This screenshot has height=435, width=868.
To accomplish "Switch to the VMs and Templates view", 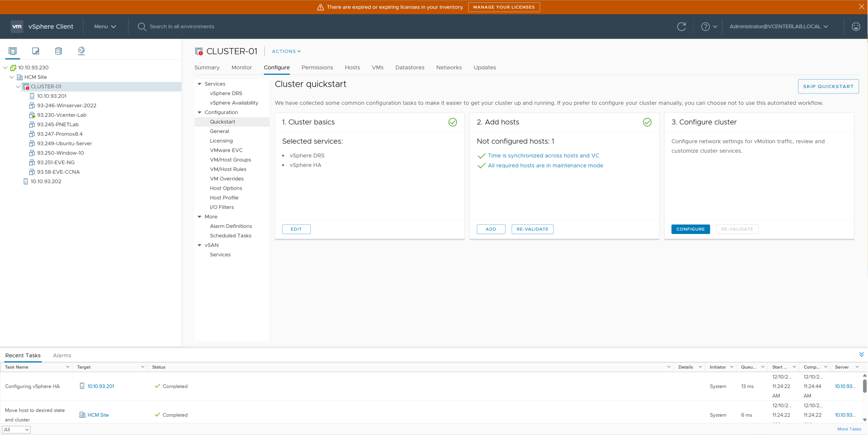I will 35,51.
